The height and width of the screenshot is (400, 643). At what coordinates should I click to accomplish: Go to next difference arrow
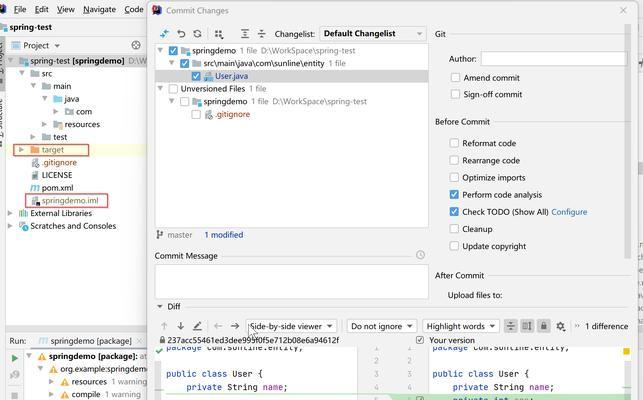180,326
